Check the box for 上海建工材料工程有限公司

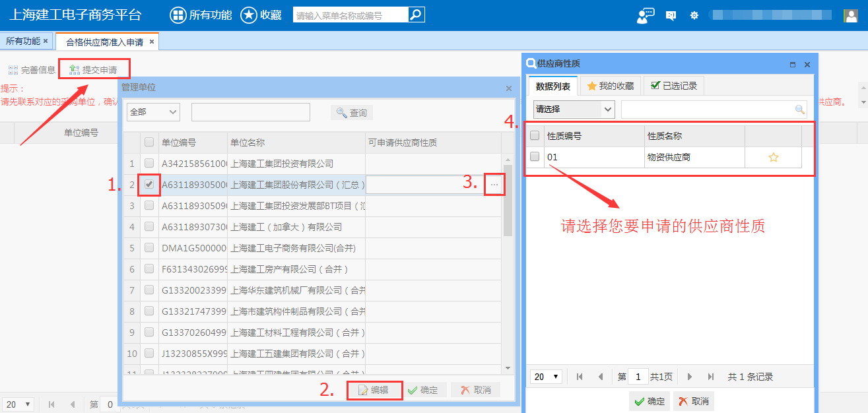click(149, 332)
